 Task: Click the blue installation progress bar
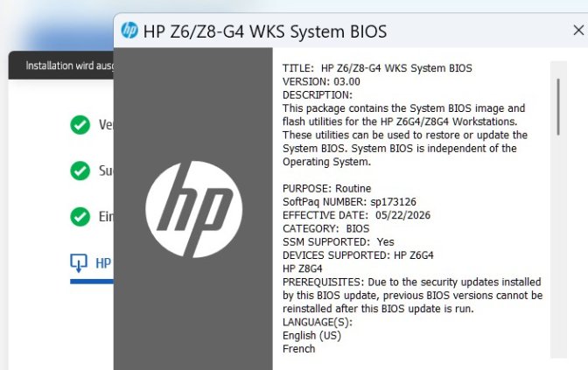[x=92, y=282]
